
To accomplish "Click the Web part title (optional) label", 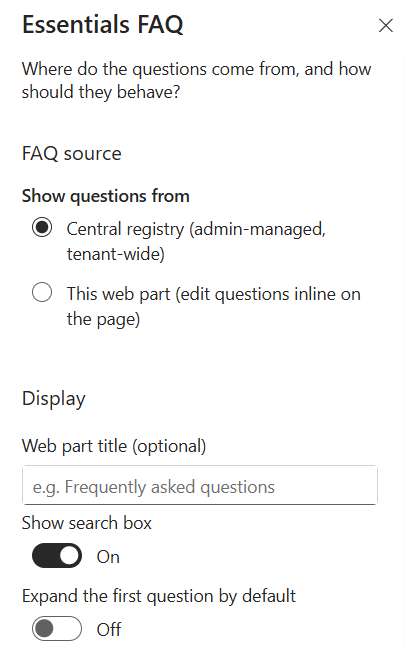I will point(114,446).
